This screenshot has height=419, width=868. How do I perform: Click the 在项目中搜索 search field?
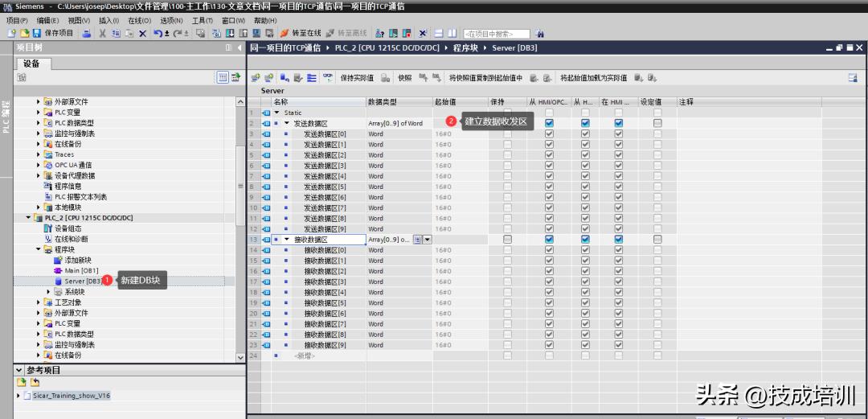(497, 34)
